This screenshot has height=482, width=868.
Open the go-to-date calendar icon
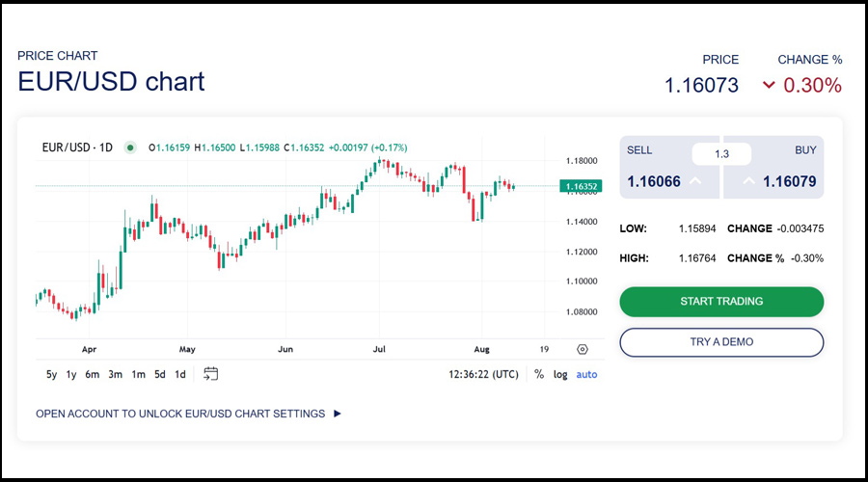(x=211, y=374)
